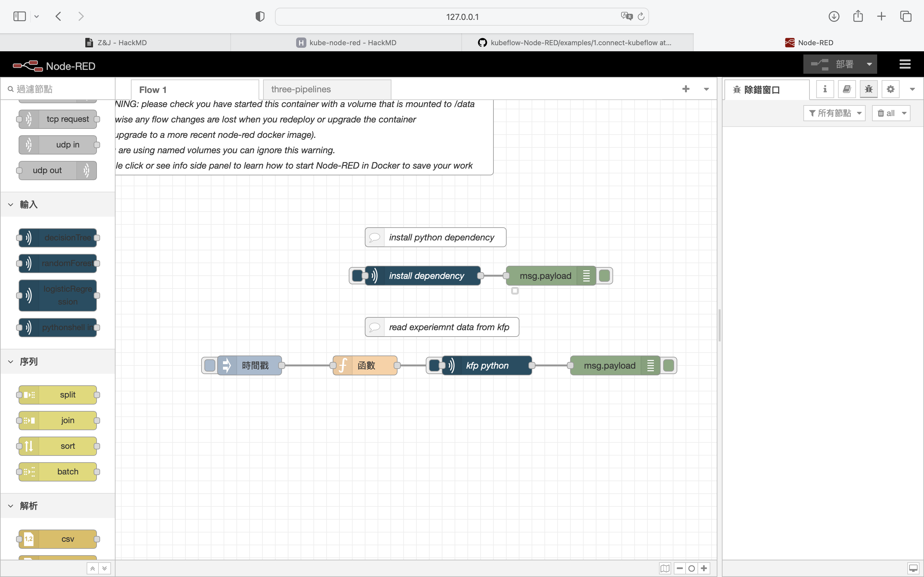
Task: Open the help book sidebar icon
Action: [x=846, y=89]
